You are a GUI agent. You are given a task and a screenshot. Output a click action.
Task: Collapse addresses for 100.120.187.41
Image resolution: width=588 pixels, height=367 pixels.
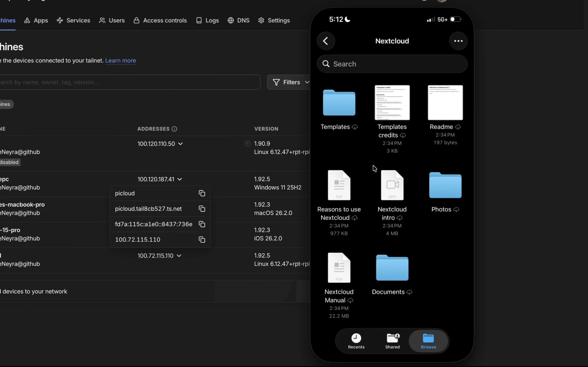tap(180, 179)
